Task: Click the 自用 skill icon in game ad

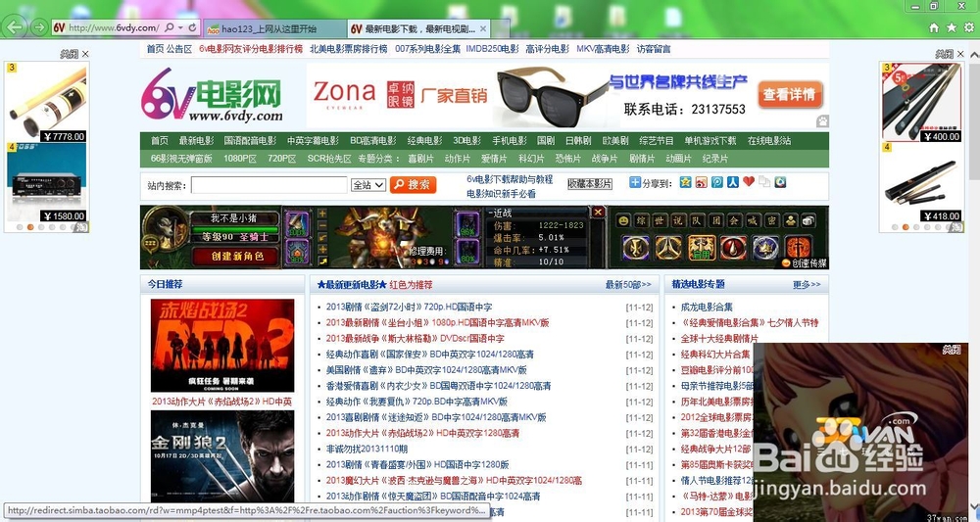Action: (702, 248)
